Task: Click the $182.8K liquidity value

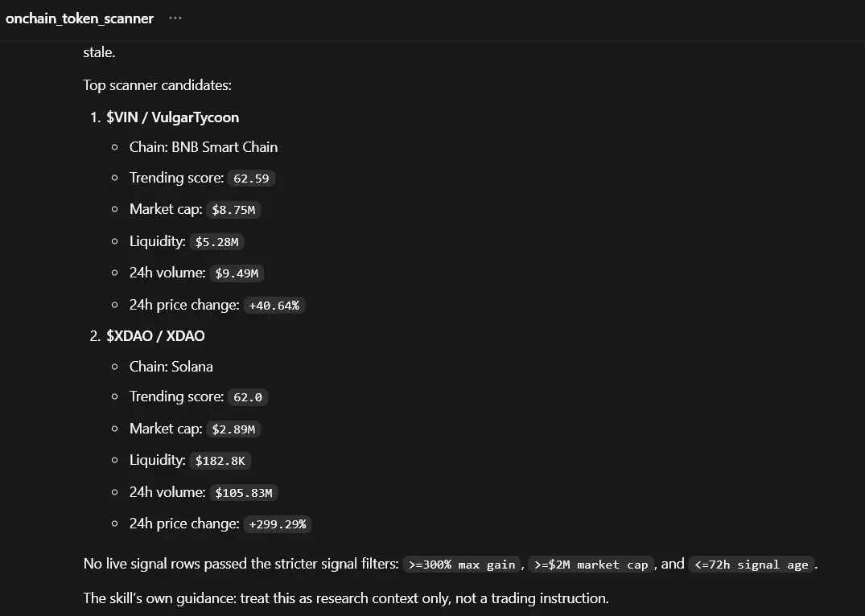Action: click(x=220, y=461)
